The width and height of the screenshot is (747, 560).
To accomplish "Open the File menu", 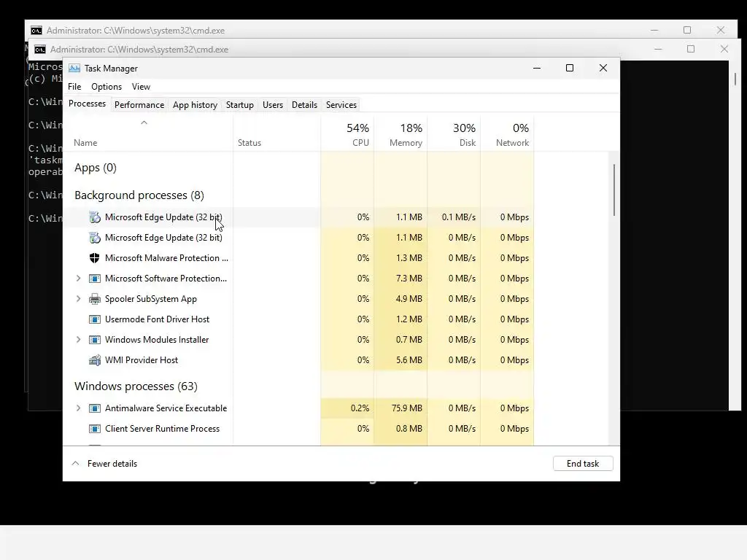I will coord(74,87).
